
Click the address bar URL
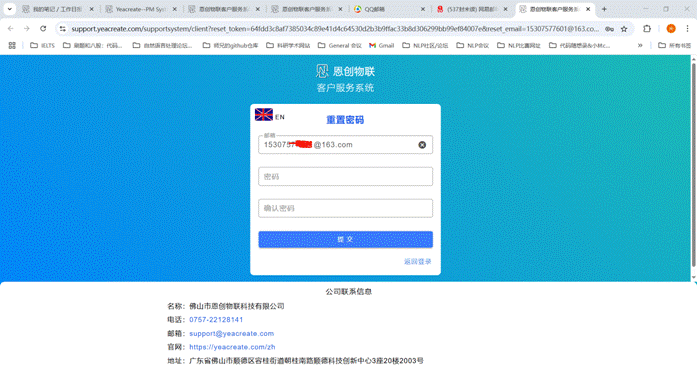pos(335,29)
